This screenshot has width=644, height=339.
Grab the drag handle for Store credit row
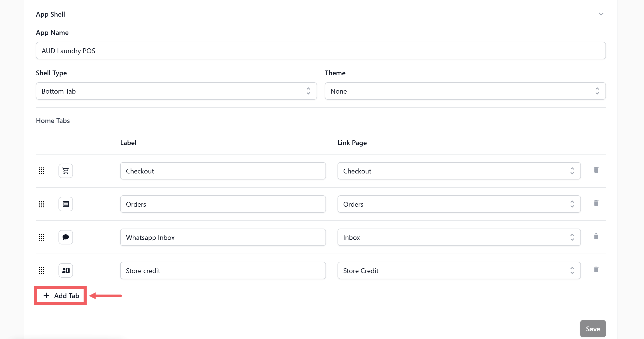[x=42, y=270]
